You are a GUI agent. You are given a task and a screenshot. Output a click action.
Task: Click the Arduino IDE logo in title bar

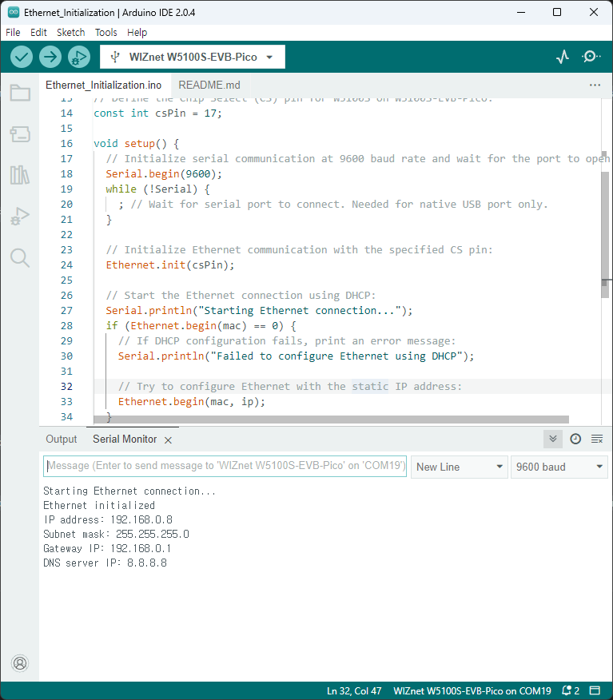click(14, 12)
